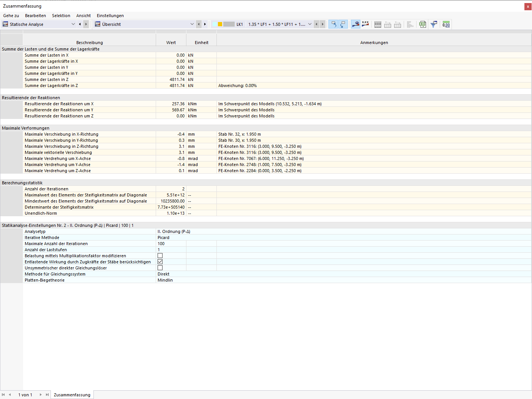The height and width of the screenshot is (399, 532).
Task: Open the Ansicht menu
Action: tap(84, 16)
